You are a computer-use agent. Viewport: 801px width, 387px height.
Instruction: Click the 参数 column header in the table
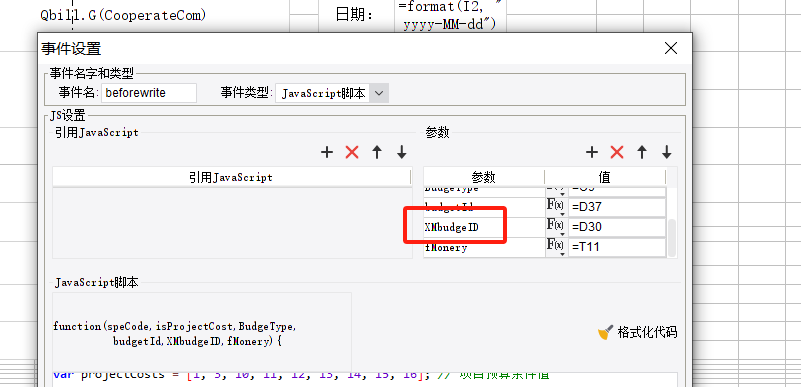483,177
